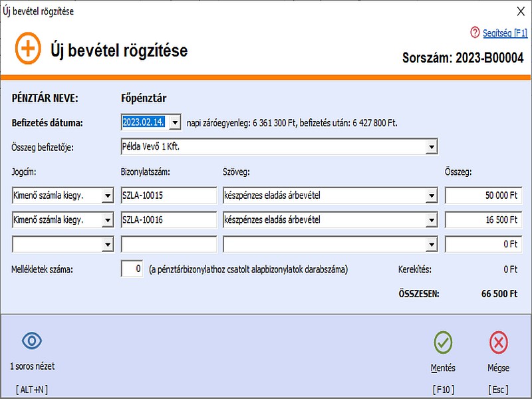Click the empty third row Bizonylatszám field
The height and width of the screenshot is (399, 532).
coord(168,245)
